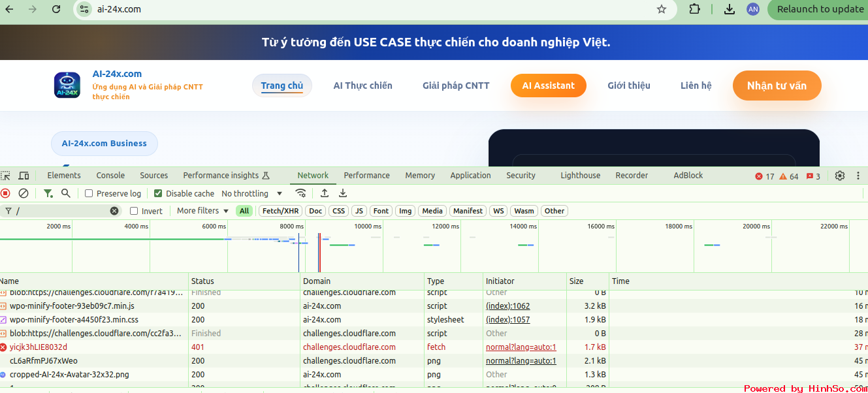Reload the page in Chrome

(x=56, y=9)
